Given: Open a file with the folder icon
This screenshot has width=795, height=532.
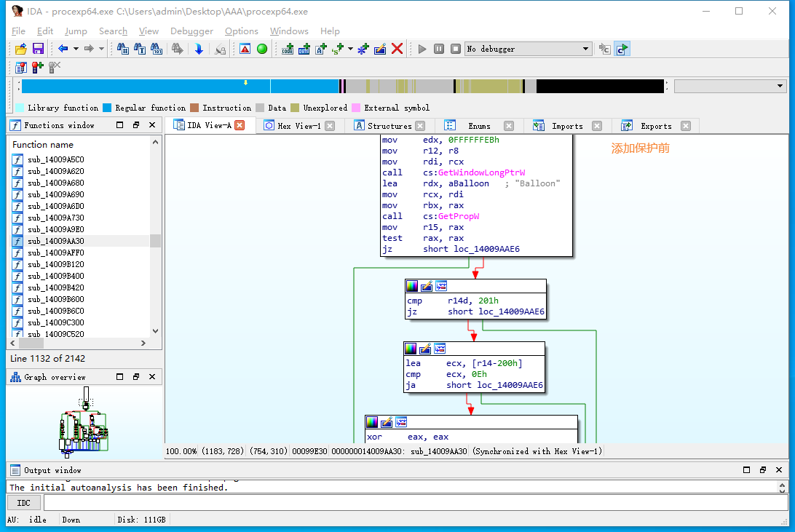Looking at the screenshot, I should click(x=21, y=49).
